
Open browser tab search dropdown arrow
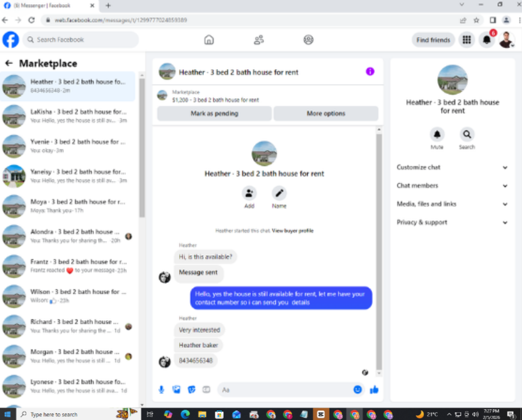[461, 5]
